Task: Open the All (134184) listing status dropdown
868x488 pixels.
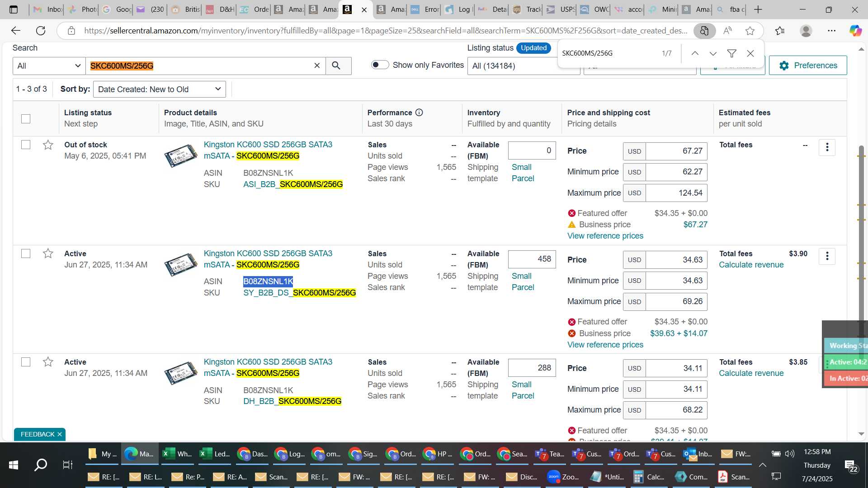Action: (x=524, y=66)
